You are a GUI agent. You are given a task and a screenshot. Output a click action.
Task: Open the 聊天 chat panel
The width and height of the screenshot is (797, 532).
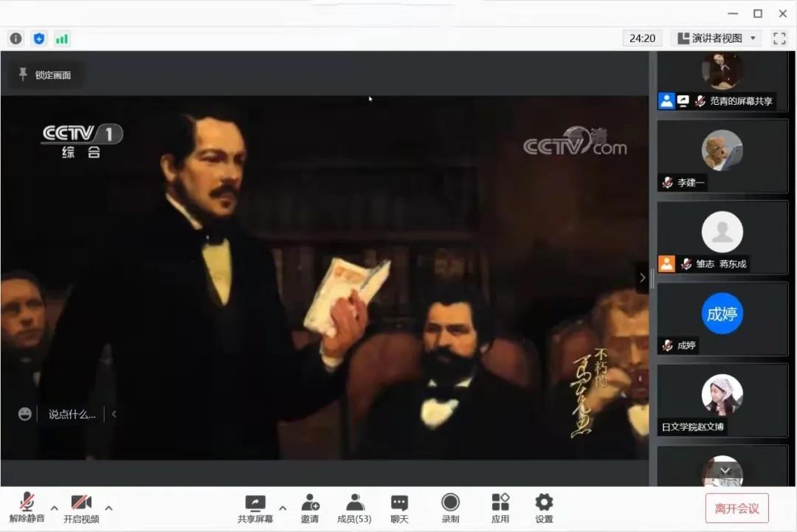[x=399, y=508]
